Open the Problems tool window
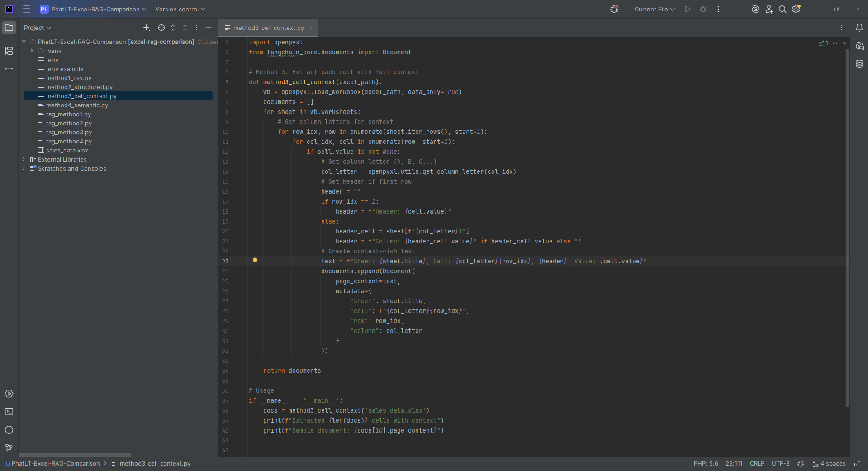 9,430
